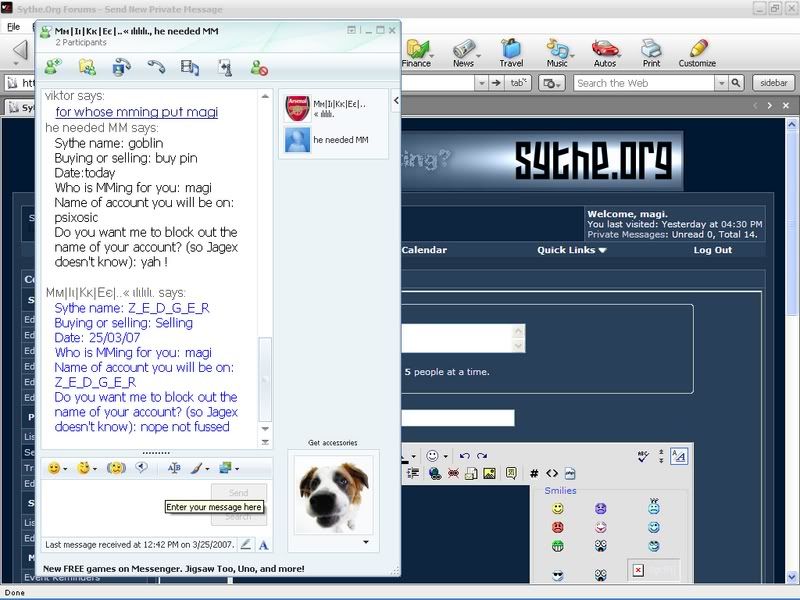Open the Finance toolbar button
800x600 pixels.
pyautogui.click(x=416, y=53)
